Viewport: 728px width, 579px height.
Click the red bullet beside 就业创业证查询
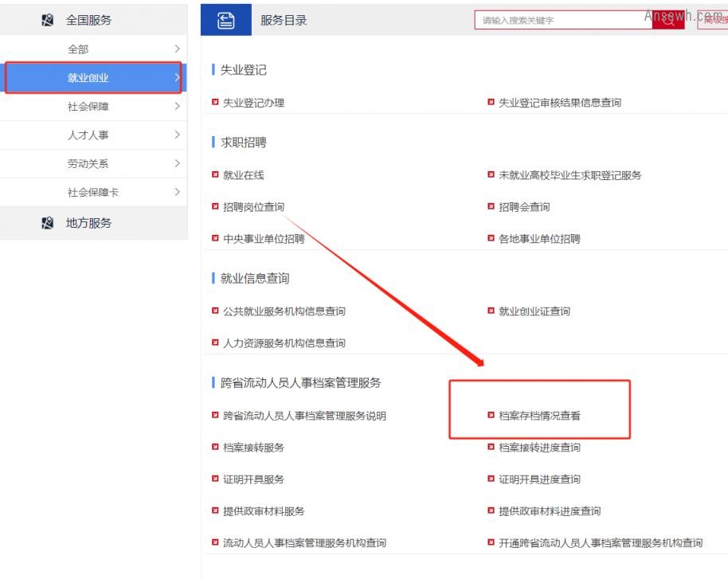[x=491, y=311]
